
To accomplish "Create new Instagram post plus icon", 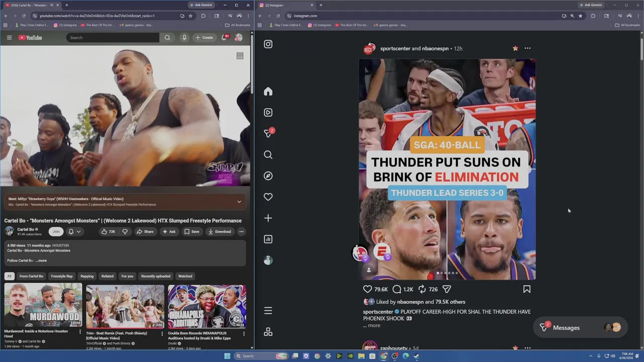I will 268,218.
